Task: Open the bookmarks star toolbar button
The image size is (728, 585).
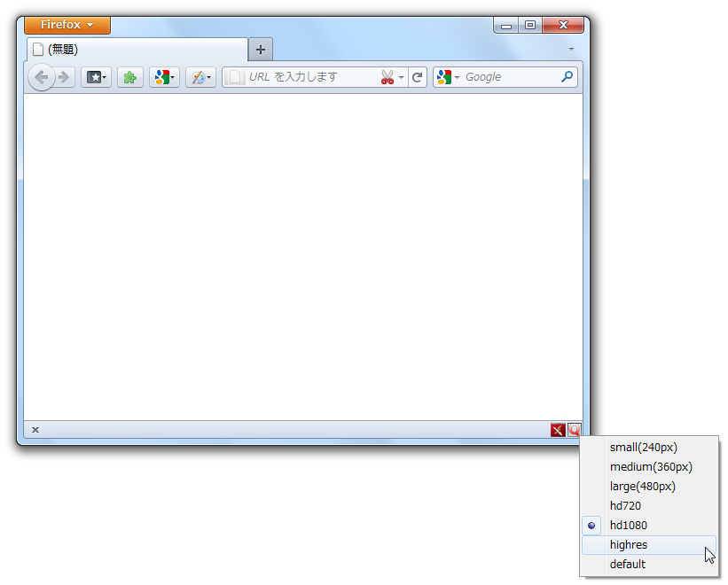Action: coord(96,77)
